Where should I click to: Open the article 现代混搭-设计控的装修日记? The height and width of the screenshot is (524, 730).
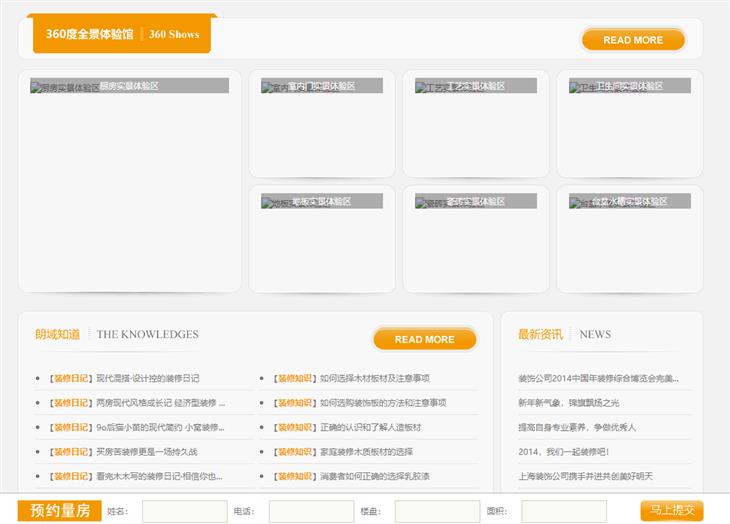(147, 379)
